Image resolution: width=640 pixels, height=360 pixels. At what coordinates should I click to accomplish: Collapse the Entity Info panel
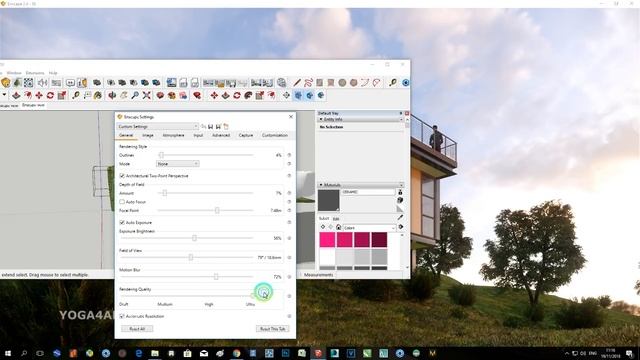[x=321, y=119]
